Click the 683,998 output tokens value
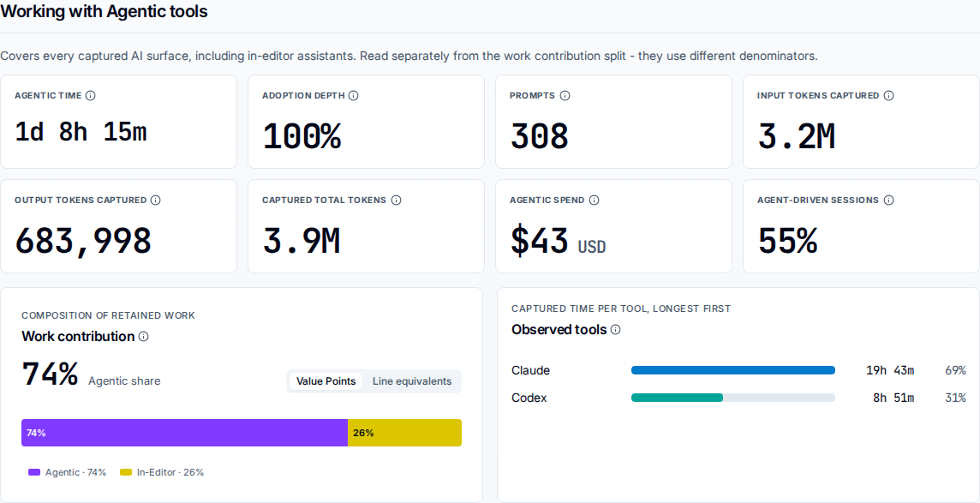Viewport: 980px width, 503px height. click(x=83, y=241)
